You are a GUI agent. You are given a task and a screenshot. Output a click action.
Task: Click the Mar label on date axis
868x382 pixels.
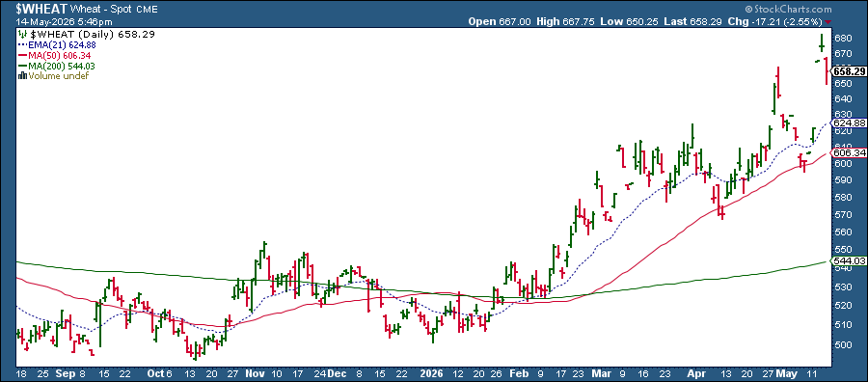point(601,372)
